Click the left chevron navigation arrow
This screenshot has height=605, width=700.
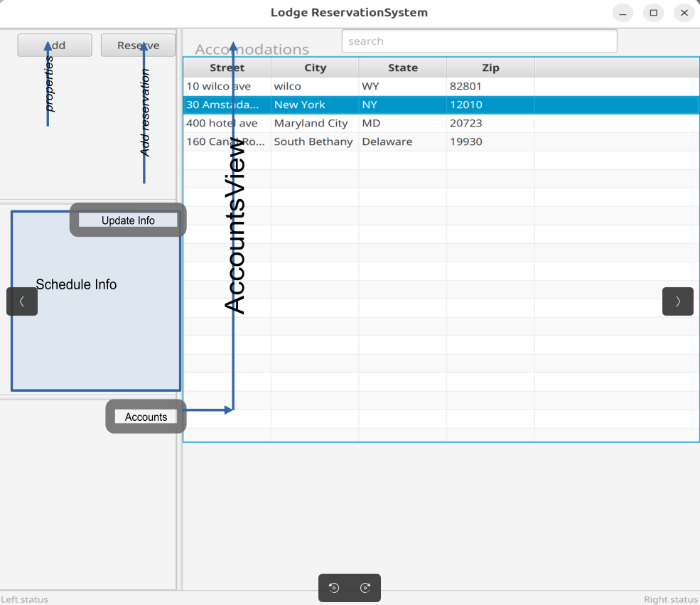22,301
